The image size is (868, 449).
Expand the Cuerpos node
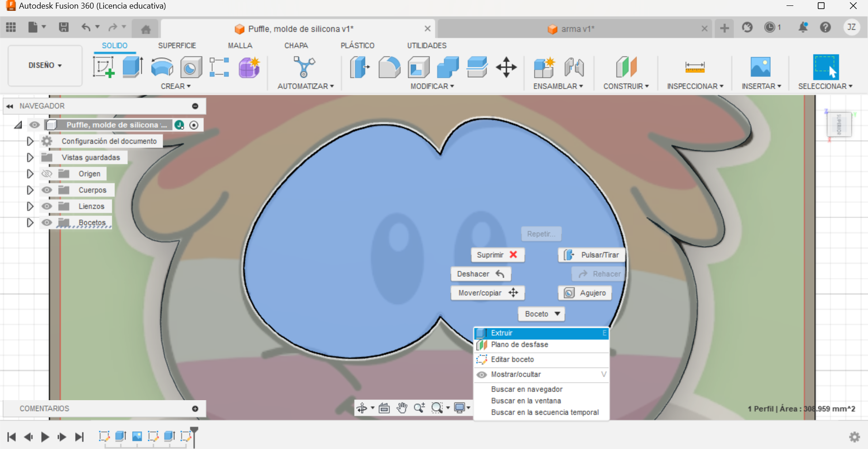30,190
